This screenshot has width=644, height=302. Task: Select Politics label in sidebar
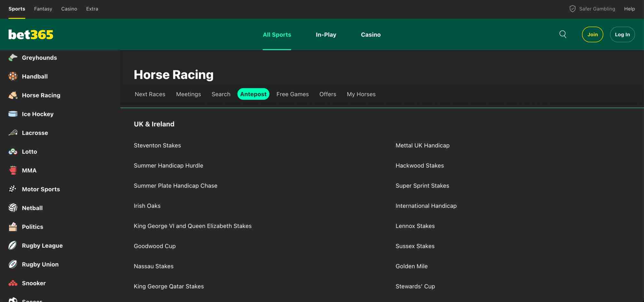click(33, 227)
